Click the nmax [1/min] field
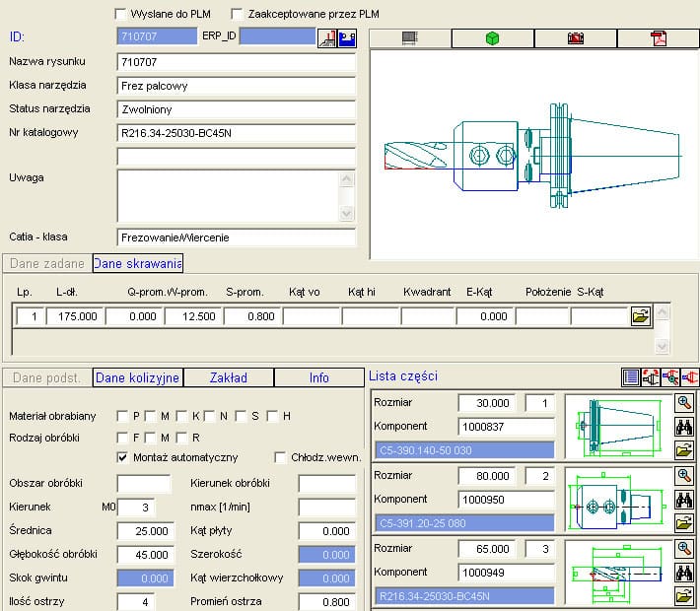700x611 pixels. tap(327, 507)
